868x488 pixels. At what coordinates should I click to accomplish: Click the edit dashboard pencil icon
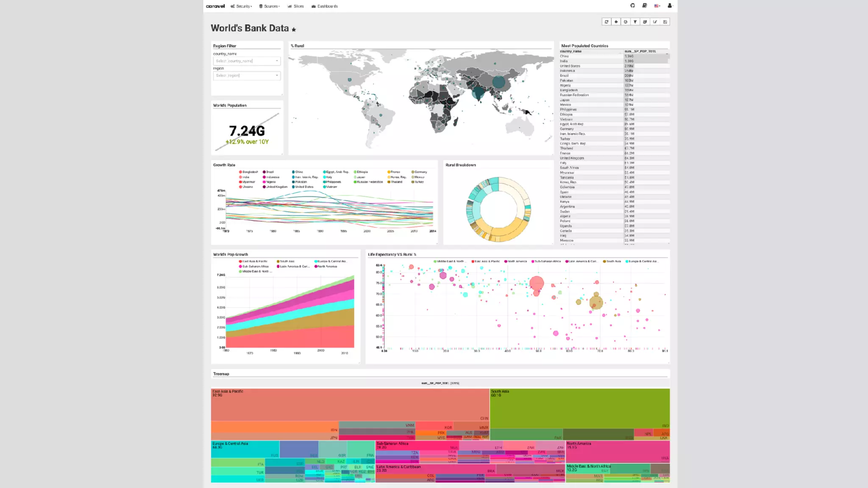click(655, 22)
